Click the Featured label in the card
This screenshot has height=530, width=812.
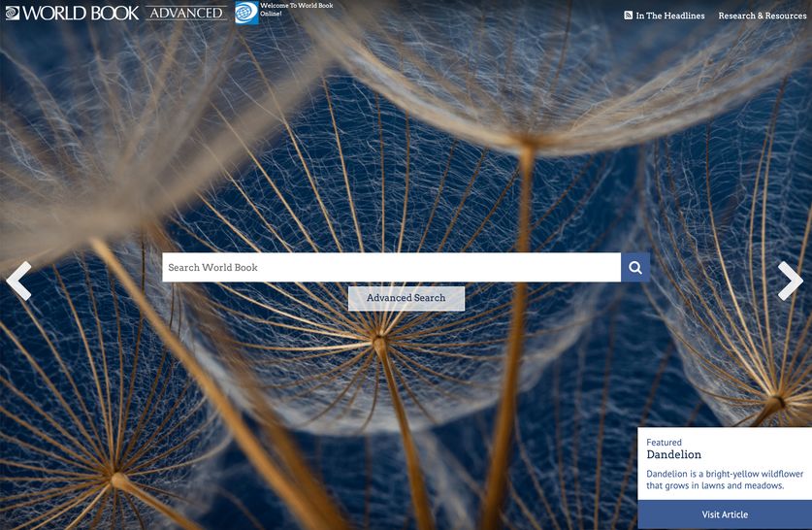(x=664, y=442)
